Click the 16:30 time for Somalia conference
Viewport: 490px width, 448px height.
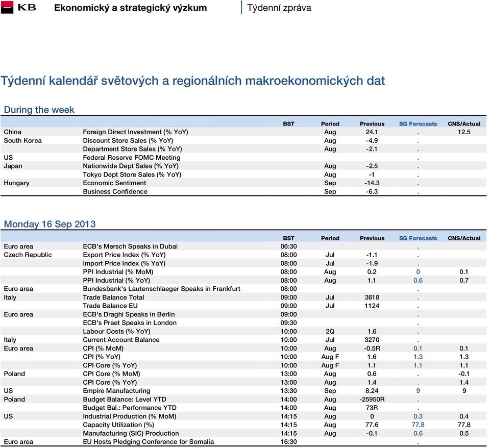[x=288, y=442]
